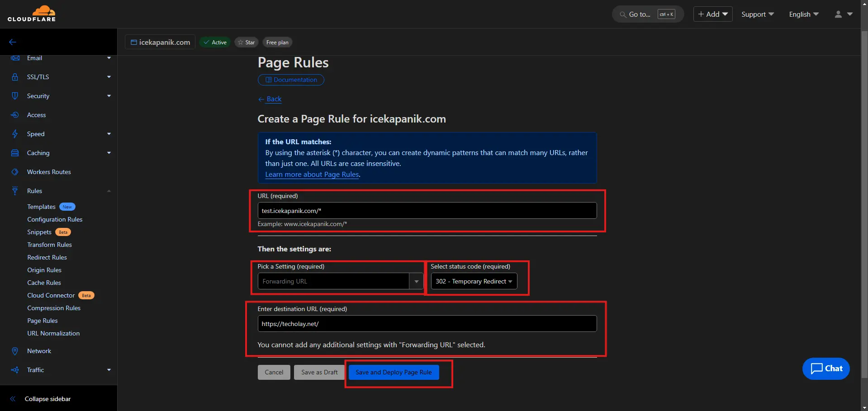
Task: Click the Rules funnel icon
Action: pyautogui.click(x=15, y=191)
